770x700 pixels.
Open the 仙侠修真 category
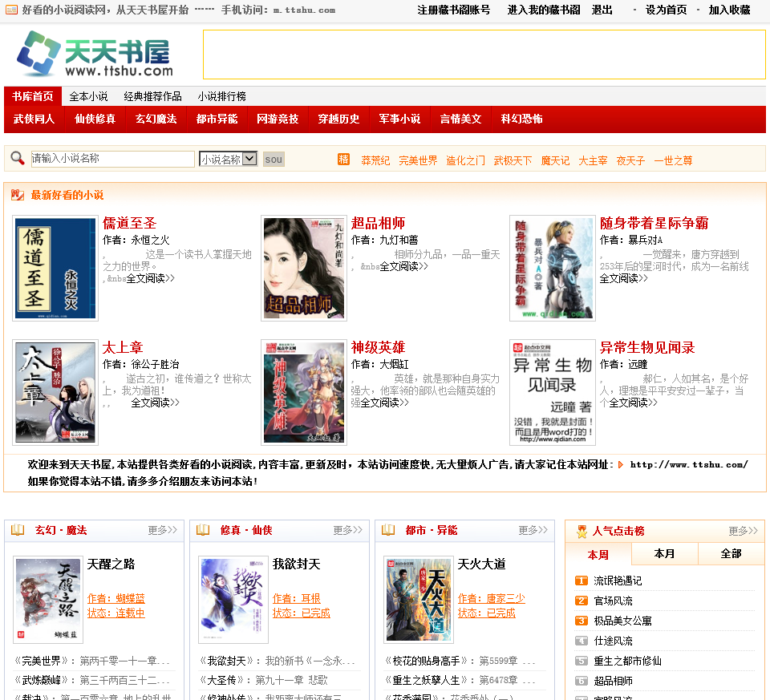[x=95, y=119]
